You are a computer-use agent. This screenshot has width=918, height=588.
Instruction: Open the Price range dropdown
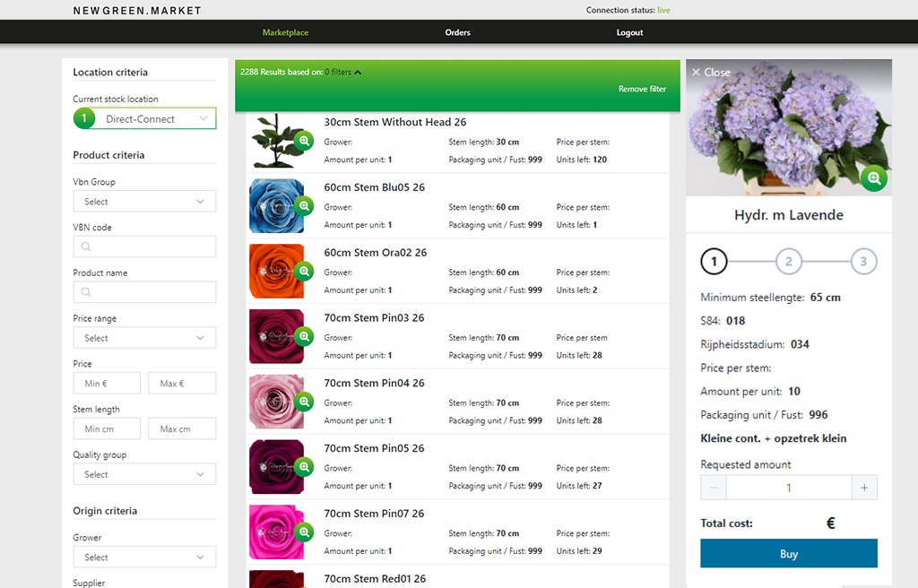click(144, 338)
